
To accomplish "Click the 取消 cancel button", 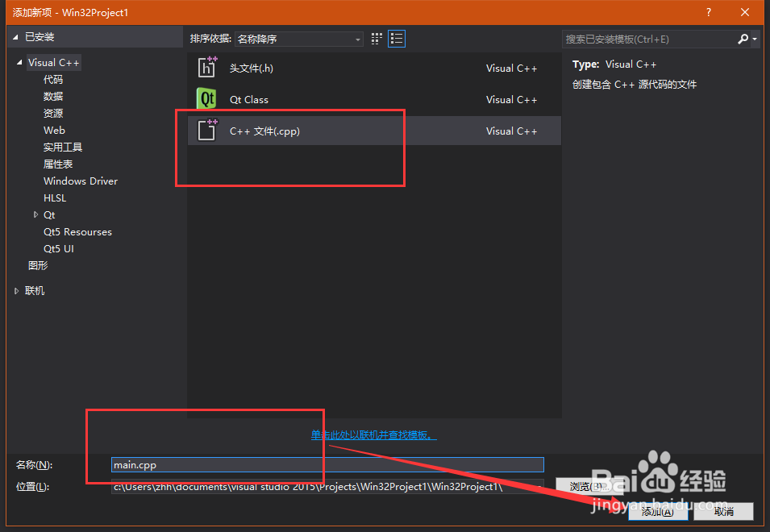I will click(724, 511).
